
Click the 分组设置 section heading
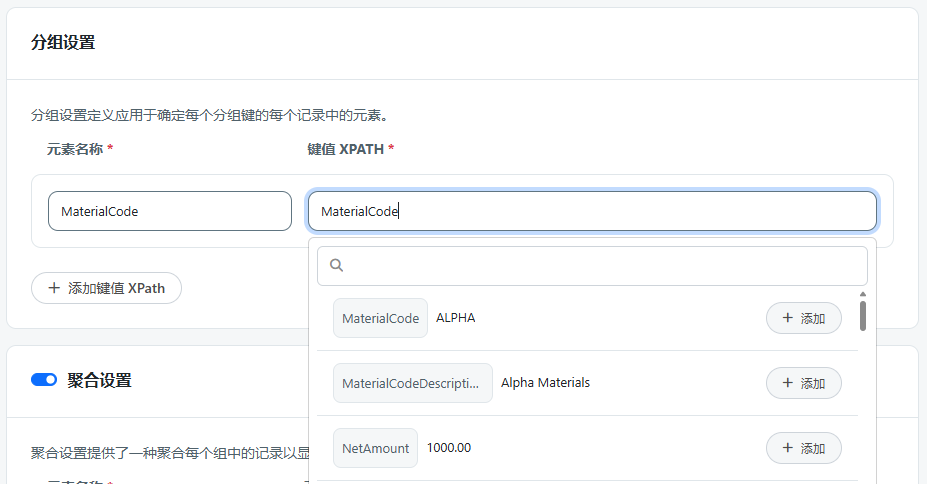click(x=63, y=42)
